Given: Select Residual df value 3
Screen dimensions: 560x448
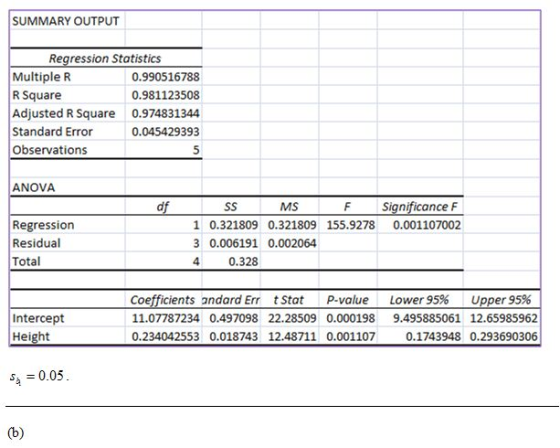Looking at the screenshot, I should pyautogui.click(x=196, y=243).
